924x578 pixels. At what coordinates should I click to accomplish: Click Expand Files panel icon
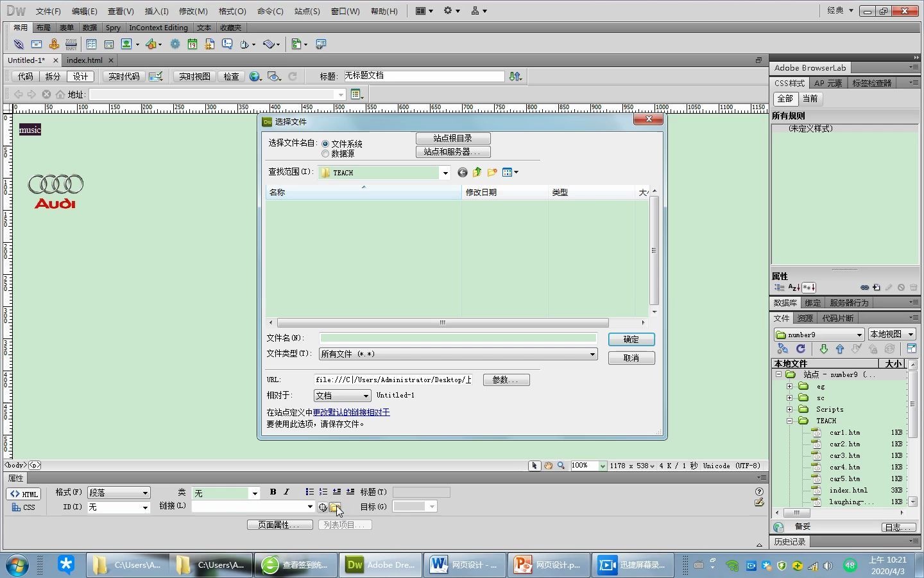(x=911, y=349)
